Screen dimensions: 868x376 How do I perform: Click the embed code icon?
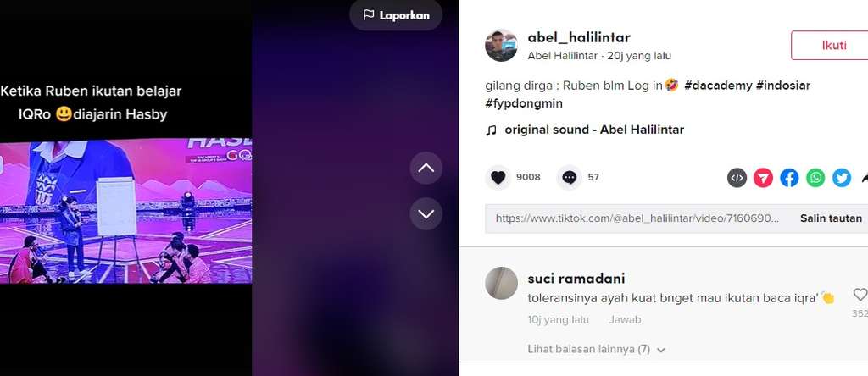[737, 178]
